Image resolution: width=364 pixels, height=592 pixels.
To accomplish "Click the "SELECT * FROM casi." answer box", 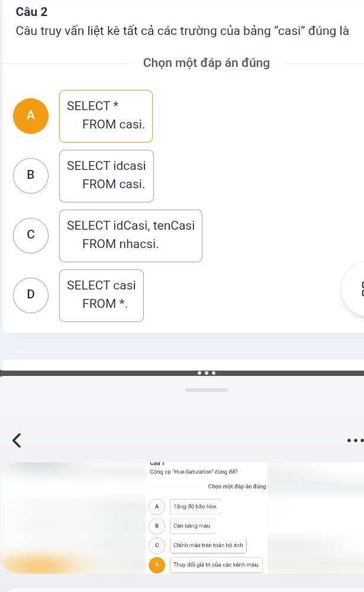I will point(106,116).
